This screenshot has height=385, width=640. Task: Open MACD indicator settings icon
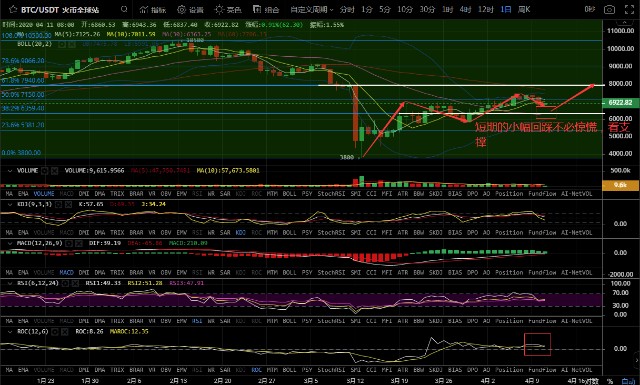pyautogui.click(x=69, y=243)
